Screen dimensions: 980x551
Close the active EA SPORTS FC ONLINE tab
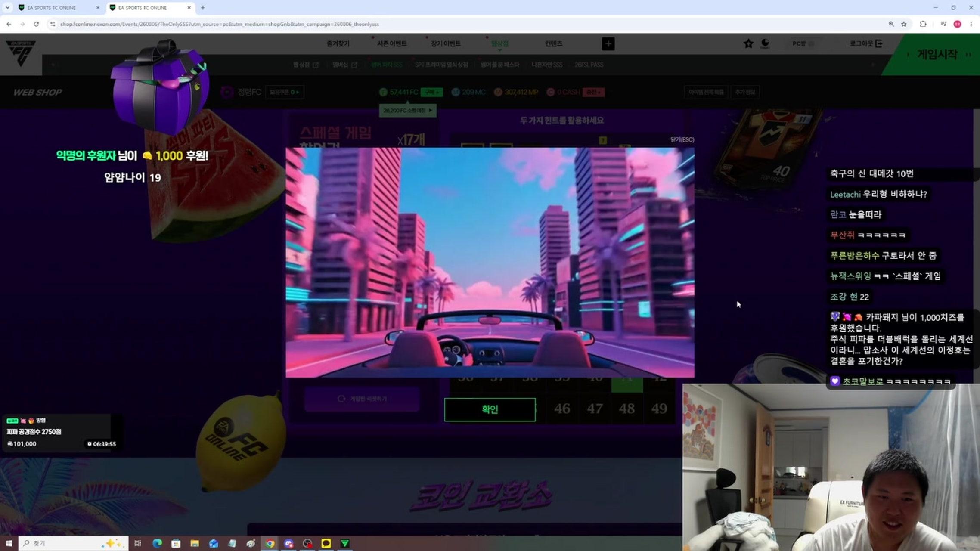click(189, 8)
